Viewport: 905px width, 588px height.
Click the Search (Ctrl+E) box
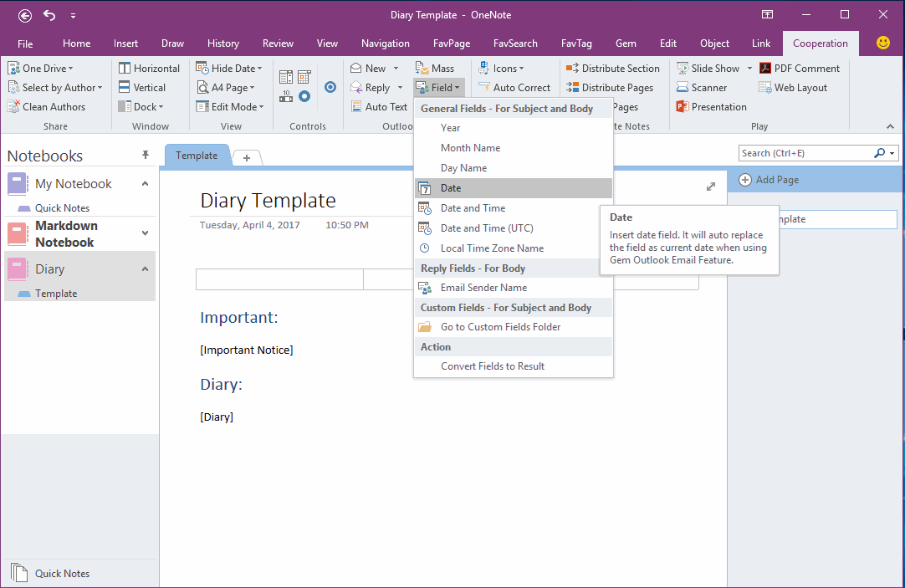coord(805,153)
